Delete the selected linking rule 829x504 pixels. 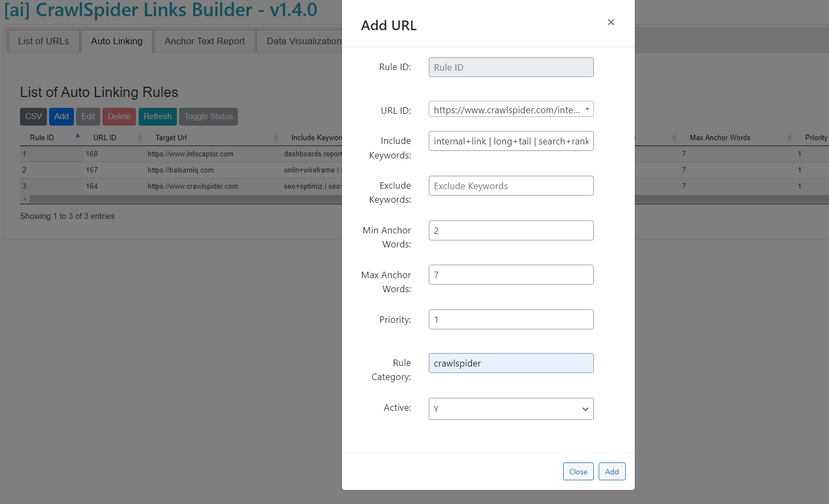119,116
